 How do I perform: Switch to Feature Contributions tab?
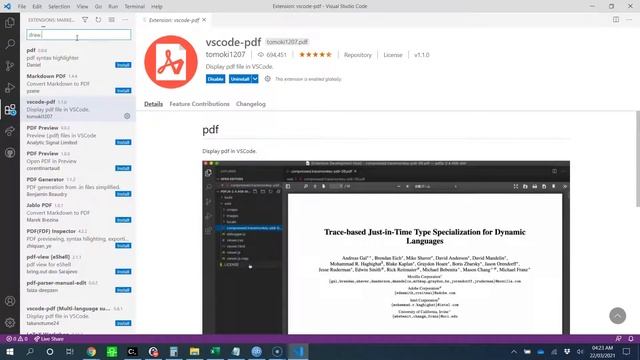[x=200, y=104]
